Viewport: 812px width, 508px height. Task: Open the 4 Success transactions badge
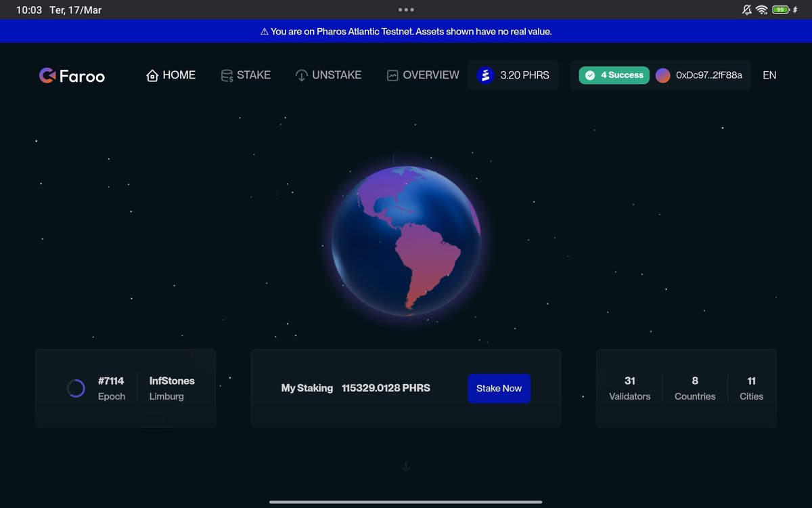coord(614,75)
